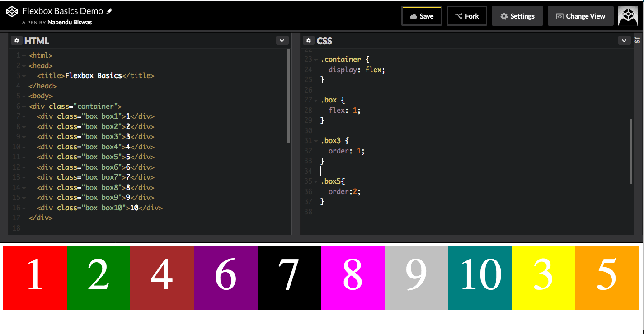Open Change View options
The height and width of the screenshot is (334, 644).
(580, 16)
